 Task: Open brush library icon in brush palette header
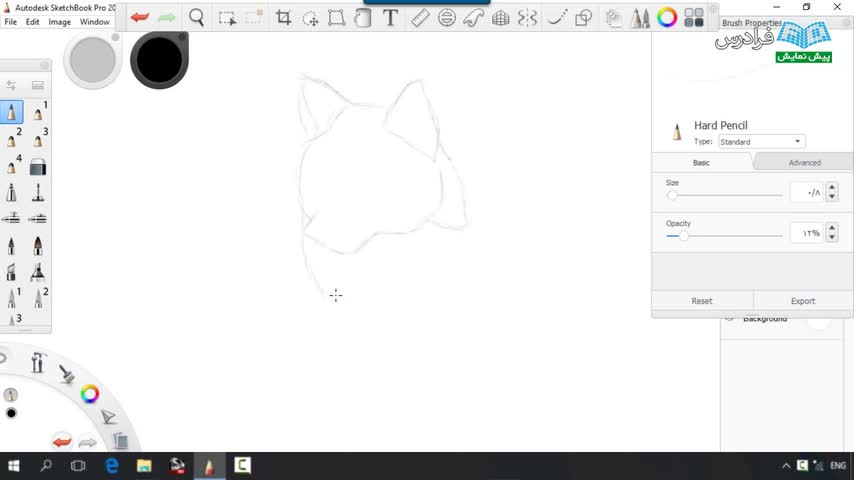38,85
